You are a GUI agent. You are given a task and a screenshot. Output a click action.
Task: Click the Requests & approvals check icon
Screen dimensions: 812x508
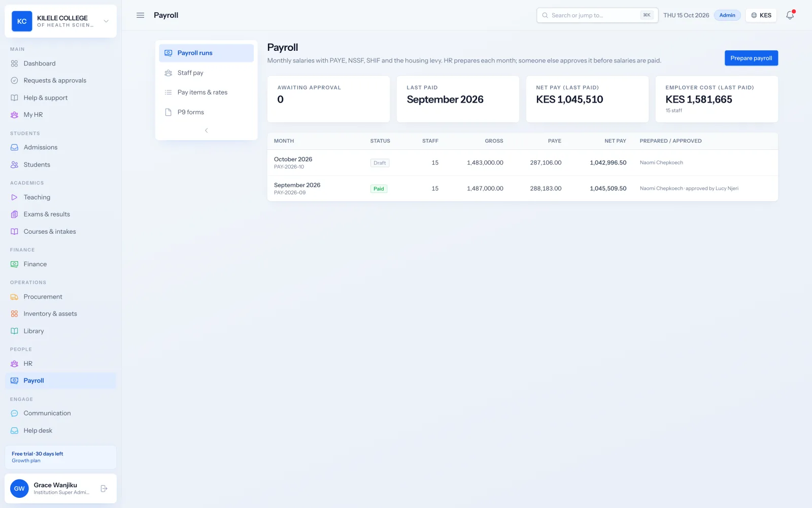[14, 80]
